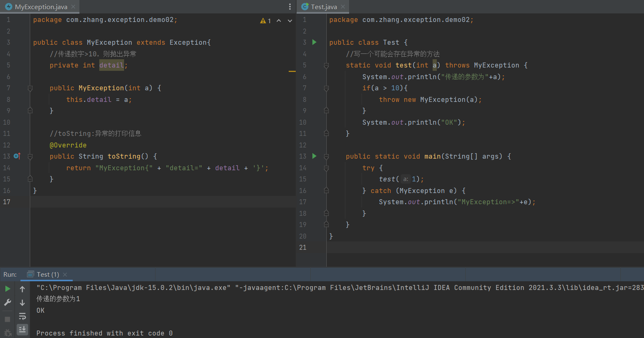Click the package statement in Test.java
The height and width of the screenshot is (338, 644).
401,19
